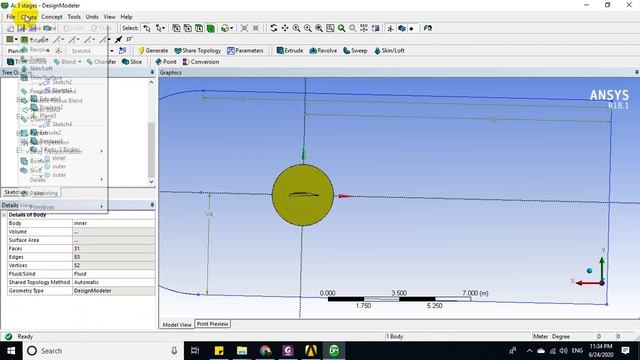Screen dimensions: 640x360
Task: Open the Concept menu
Action: pos(52,17)
